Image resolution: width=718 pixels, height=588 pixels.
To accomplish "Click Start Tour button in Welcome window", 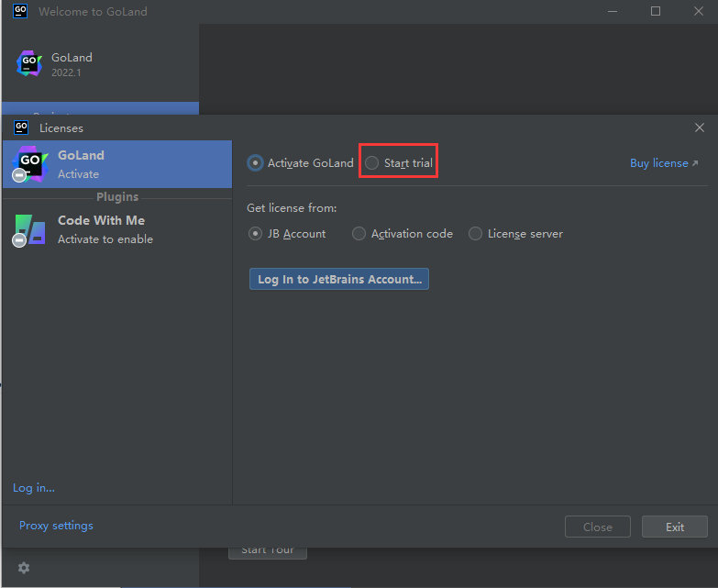I will coord(268,553).
